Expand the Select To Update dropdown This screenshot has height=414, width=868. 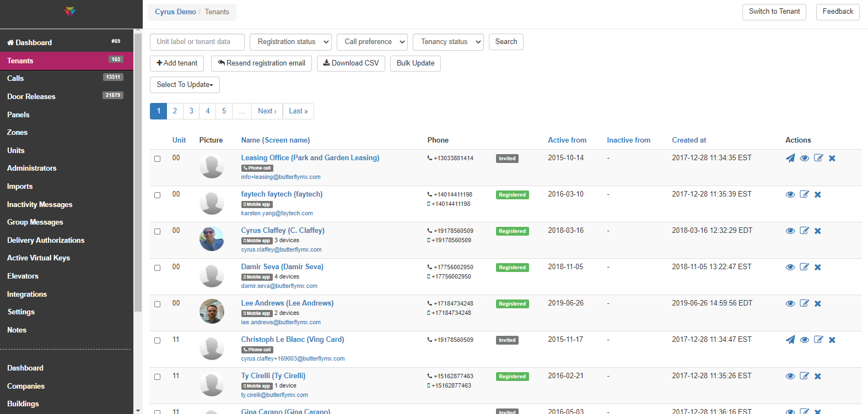(185, 85)
